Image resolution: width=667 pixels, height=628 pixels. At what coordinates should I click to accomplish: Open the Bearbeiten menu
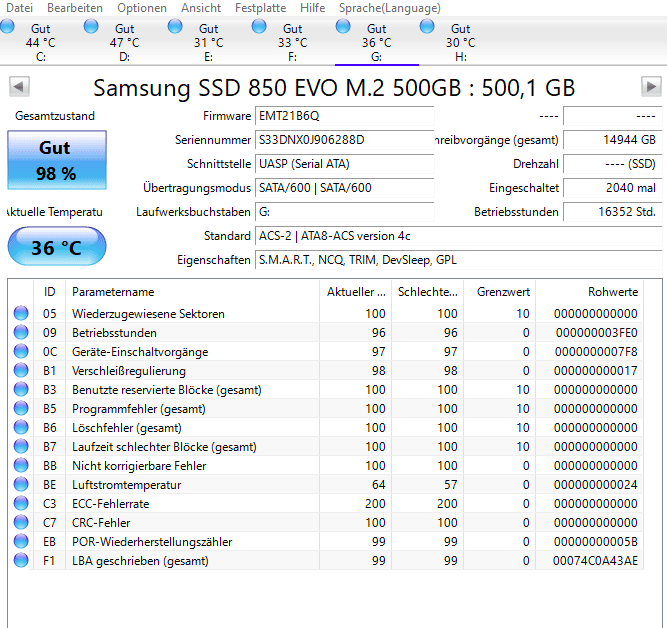point(75,8)
